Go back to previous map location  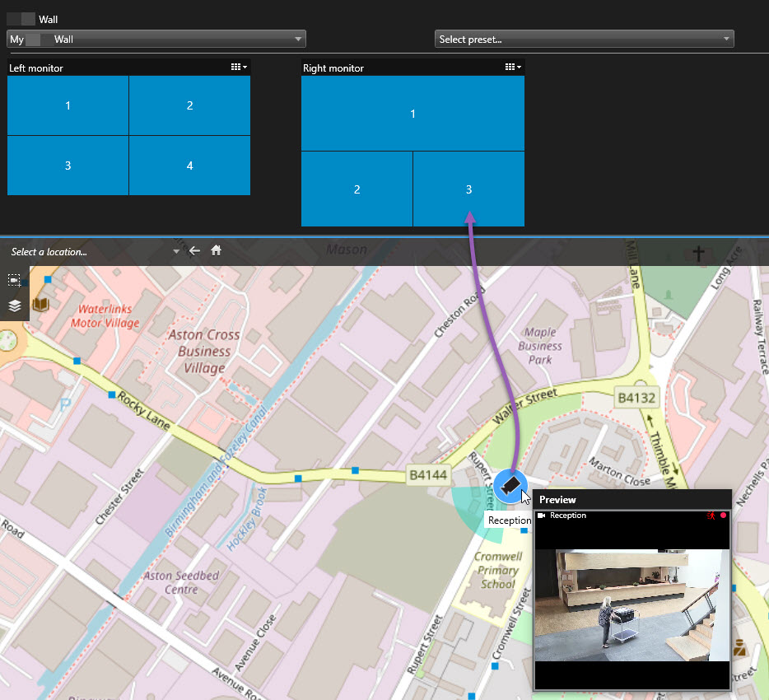pos(194,251)
